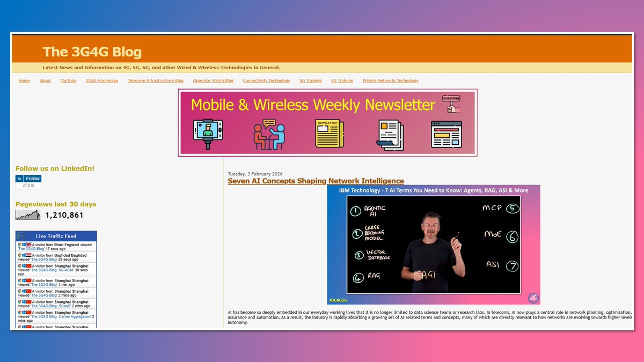Click the two people chatting icon in banner
644x362 pixels.
[268, 134]
